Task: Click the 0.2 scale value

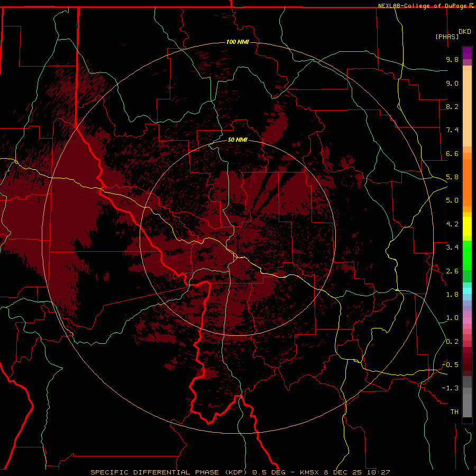Action: click(x=452, y=342)
